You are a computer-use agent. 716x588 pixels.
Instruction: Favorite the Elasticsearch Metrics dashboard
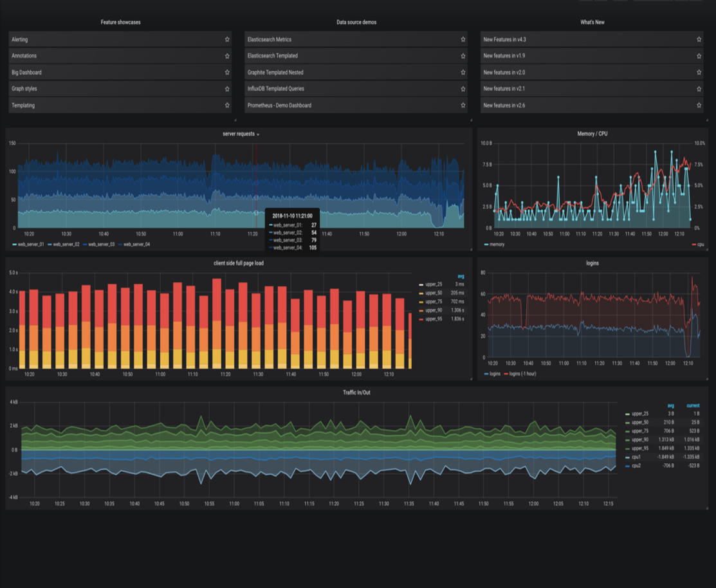pos(463,40)
